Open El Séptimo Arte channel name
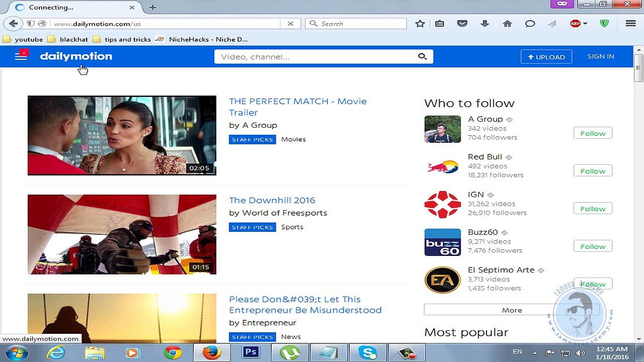Viewport: 644px width, 362px height. [x=501, y=270]
